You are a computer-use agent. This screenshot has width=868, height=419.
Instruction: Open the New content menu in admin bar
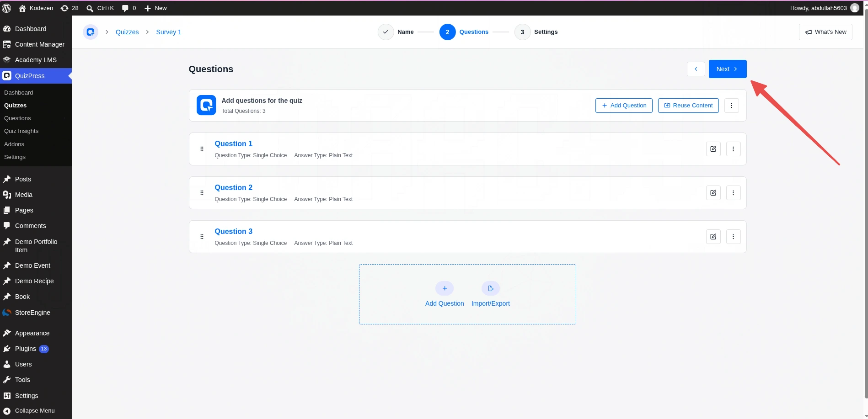point(155,8)
